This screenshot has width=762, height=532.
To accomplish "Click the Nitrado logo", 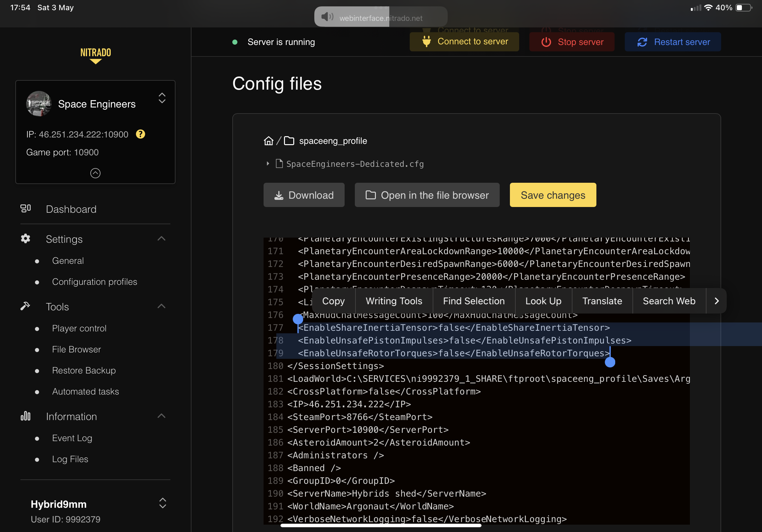I will coord(96,55).
